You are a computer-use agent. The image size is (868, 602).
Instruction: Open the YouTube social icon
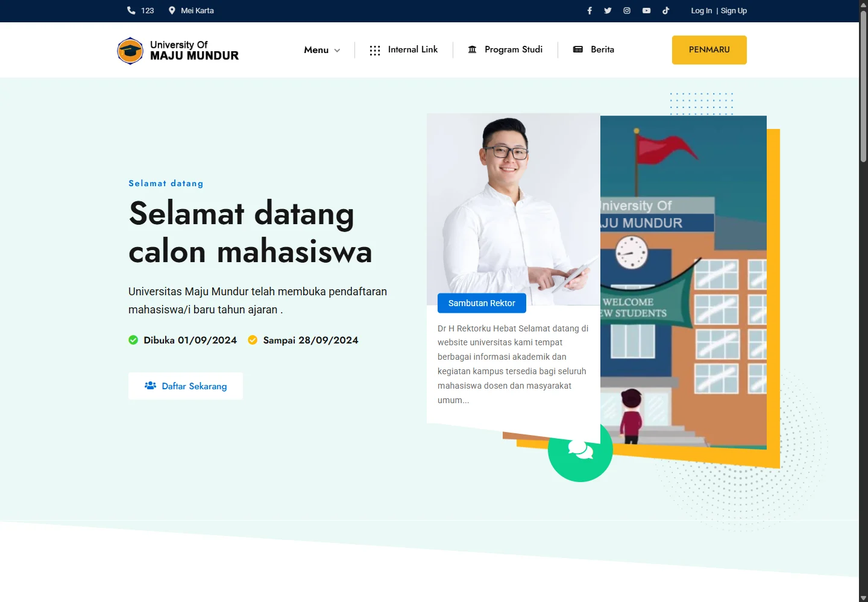click(x=646, y=11)
